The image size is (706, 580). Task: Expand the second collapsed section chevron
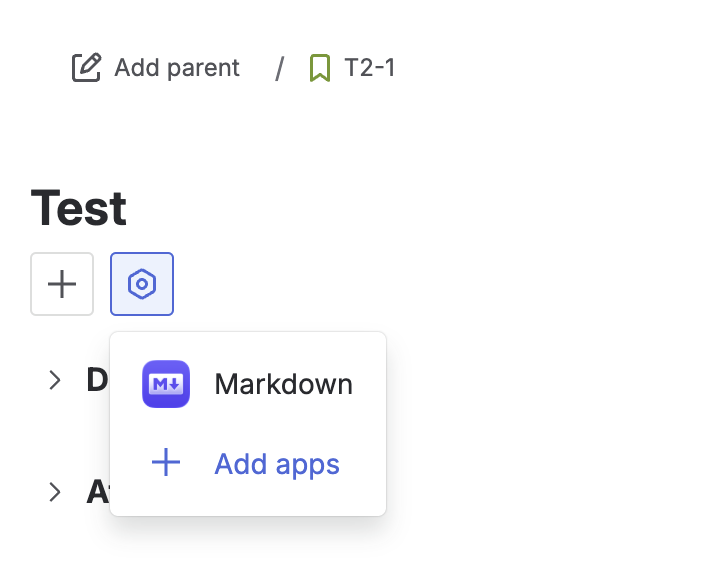(x=55, y=492)
